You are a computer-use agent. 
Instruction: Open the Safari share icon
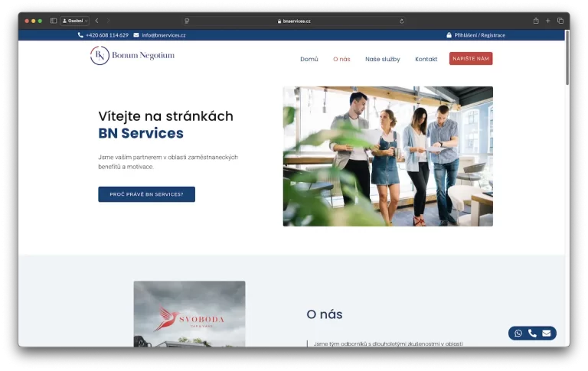point(536,21)
